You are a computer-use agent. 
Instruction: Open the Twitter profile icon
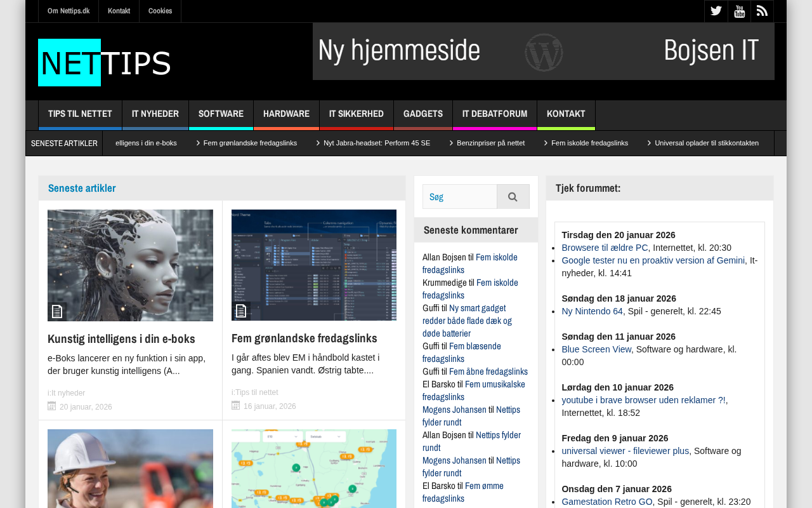tap(716, 11)
